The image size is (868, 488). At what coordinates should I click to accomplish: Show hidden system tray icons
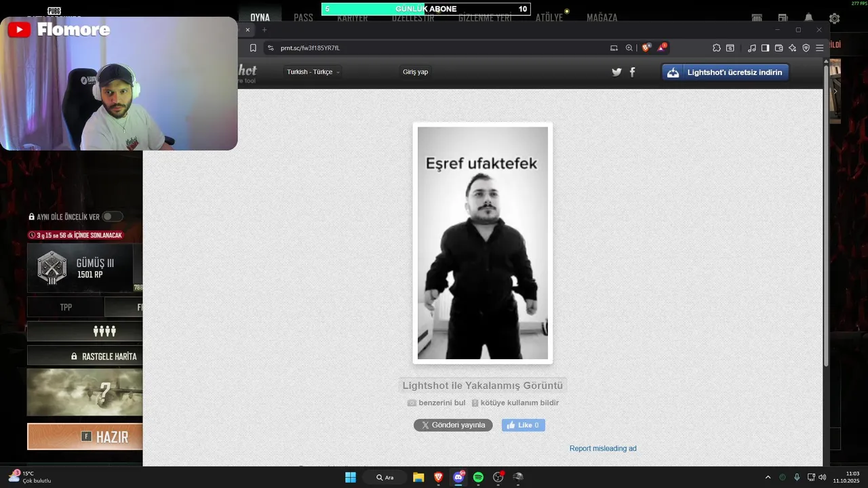pos(768,477)
